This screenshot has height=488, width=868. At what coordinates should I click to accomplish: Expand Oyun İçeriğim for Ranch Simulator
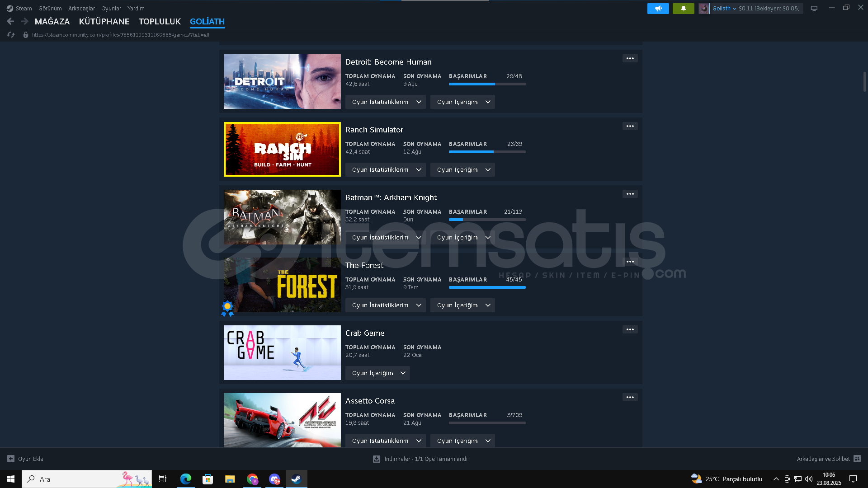click(462, 170)
